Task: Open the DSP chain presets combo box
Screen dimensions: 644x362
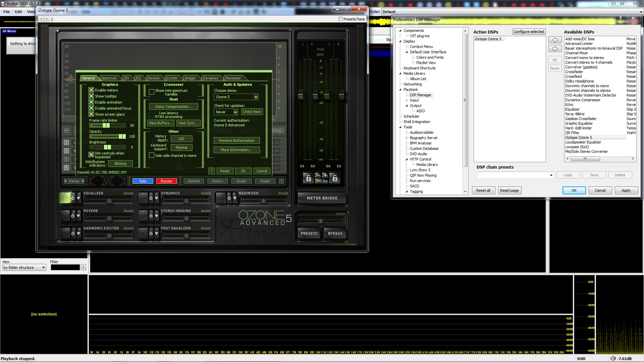Action: (551, 175)
